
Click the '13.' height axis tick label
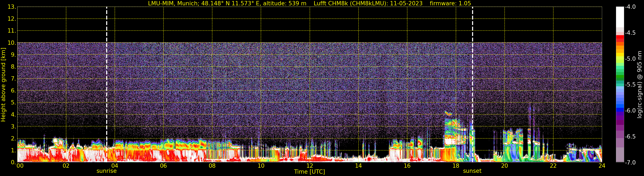12,7
